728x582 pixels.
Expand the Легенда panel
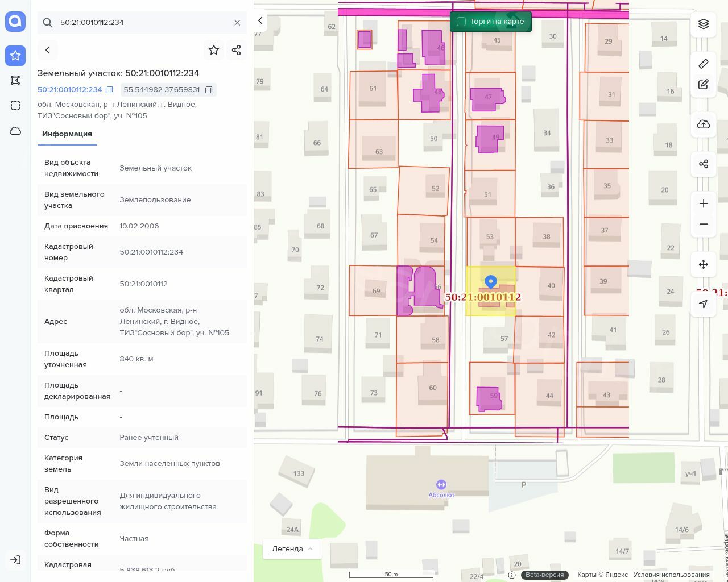coord(292,549)
